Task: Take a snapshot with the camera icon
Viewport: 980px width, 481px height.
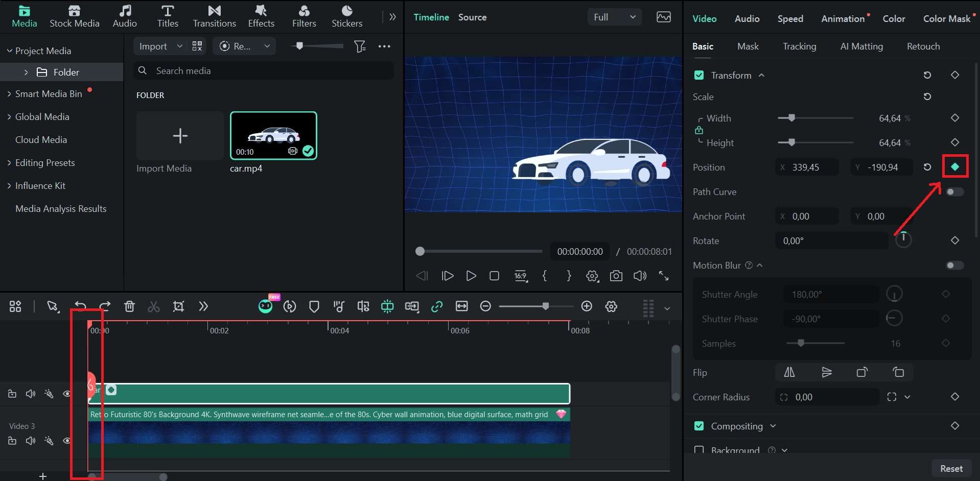Action: (x=616, y=276)
